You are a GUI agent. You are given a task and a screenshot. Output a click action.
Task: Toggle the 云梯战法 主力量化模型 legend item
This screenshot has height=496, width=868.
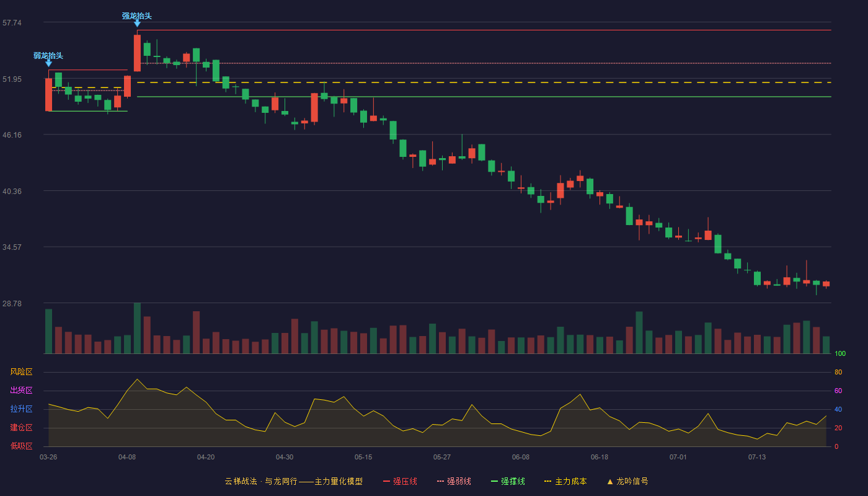293,481
